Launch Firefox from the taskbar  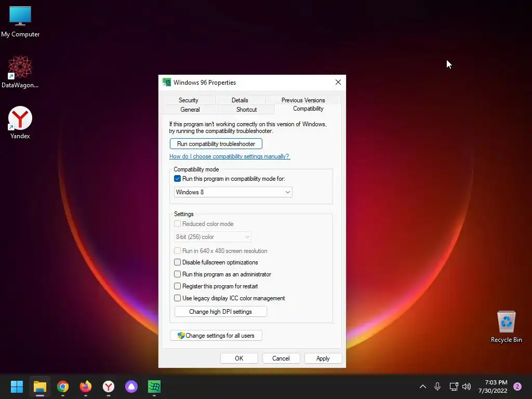[x=86, y=387]
